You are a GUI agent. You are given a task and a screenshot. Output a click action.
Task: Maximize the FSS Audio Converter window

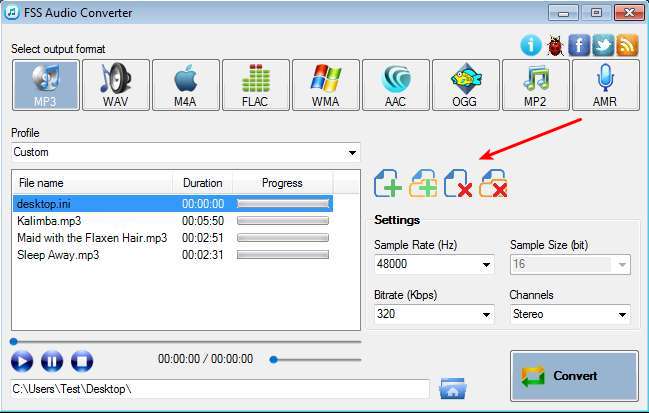[x=596, y=13]
